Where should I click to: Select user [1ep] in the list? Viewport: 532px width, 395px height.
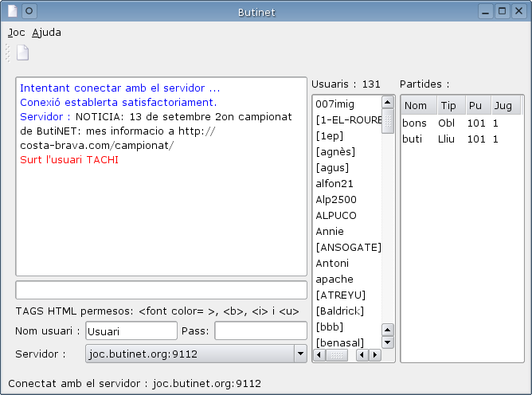click(348, 135)
